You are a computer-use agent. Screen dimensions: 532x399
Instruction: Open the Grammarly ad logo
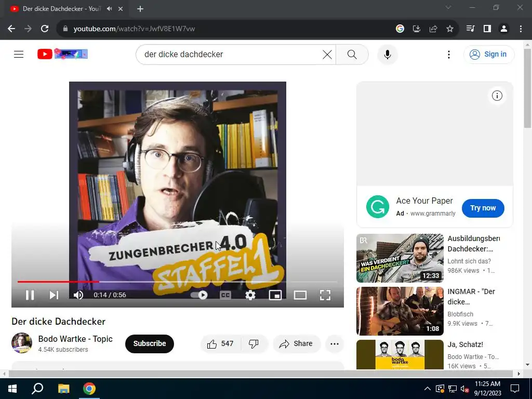click(x=377, y=207)
